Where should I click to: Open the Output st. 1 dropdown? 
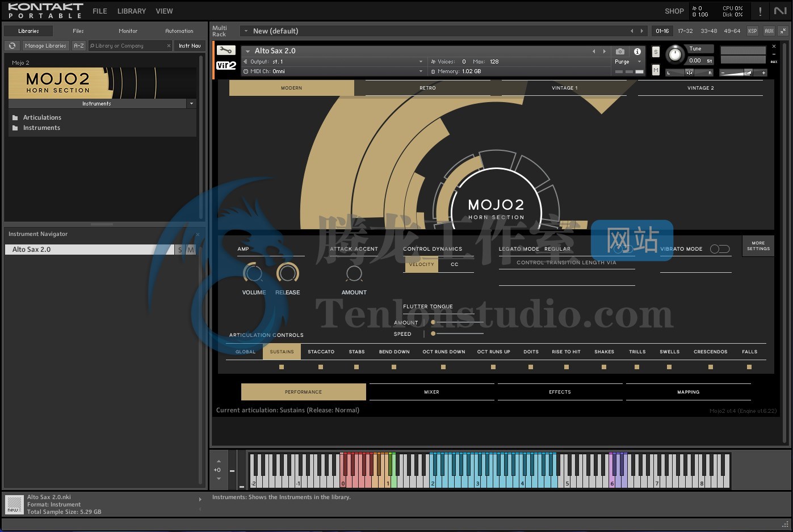pyautogui.click(x=421, y=61)
